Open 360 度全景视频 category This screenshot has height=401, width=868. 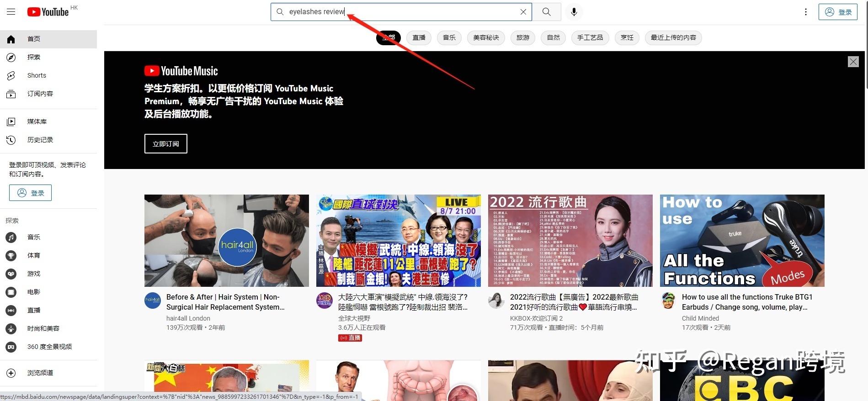click(48, 347)
